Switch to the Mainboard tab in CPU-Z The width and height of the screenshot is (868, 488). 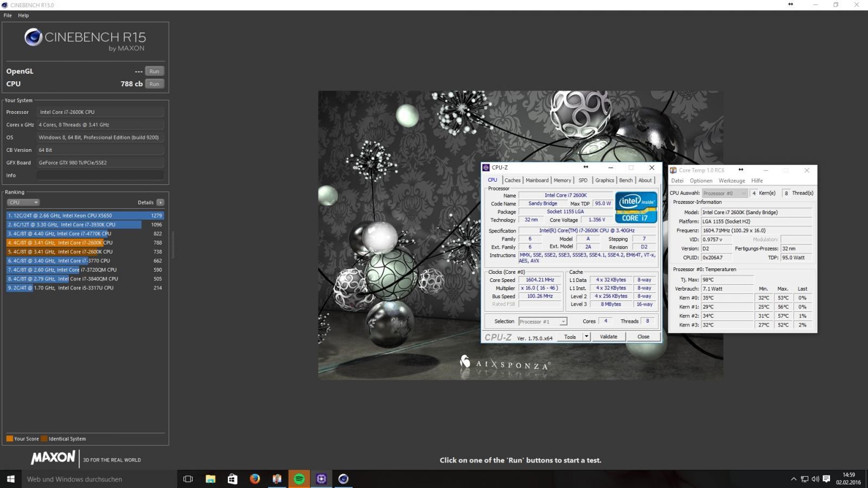click(x=537, y=181)
